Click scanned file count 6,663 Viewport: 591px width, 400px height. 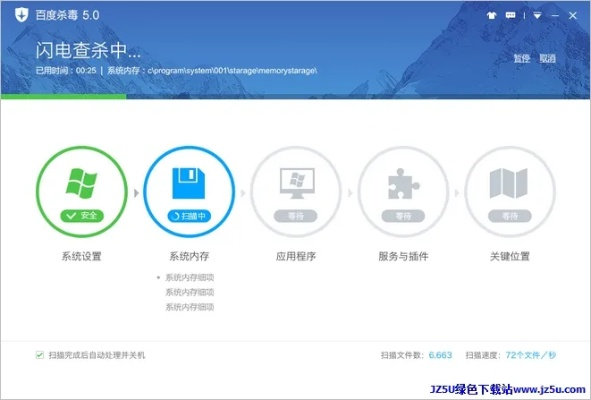(x=440, y=355)
